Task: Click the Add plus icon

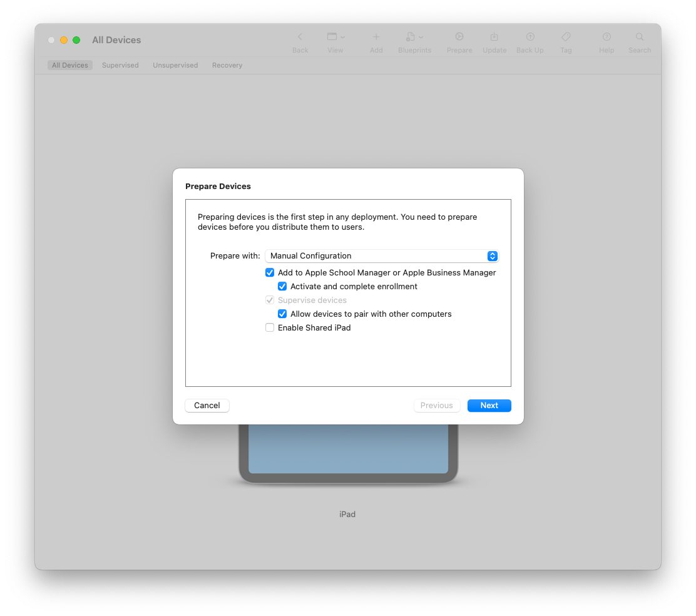Action: pyautogui.click(x=376, y=37)
